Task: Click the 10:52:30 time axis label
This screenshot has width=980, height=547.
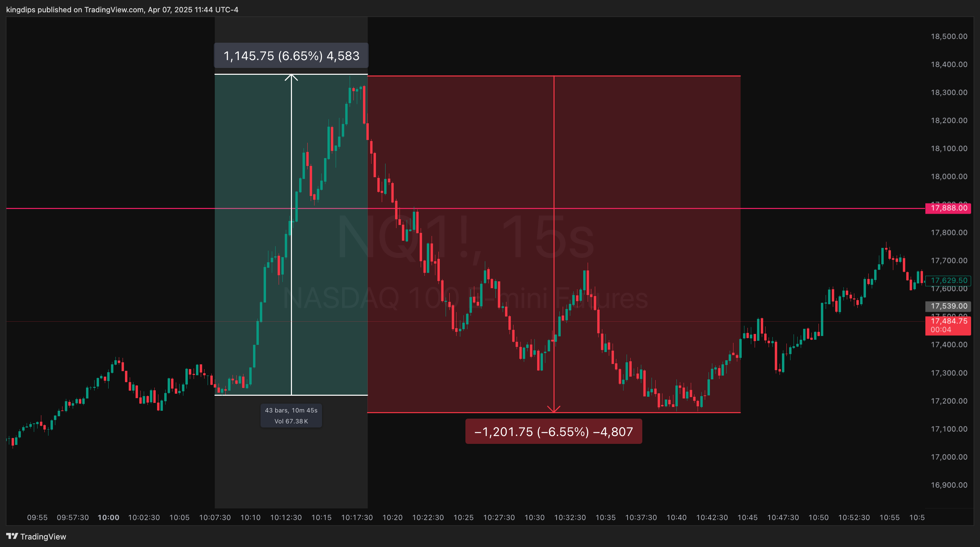Action: click(x=854, y=517)
